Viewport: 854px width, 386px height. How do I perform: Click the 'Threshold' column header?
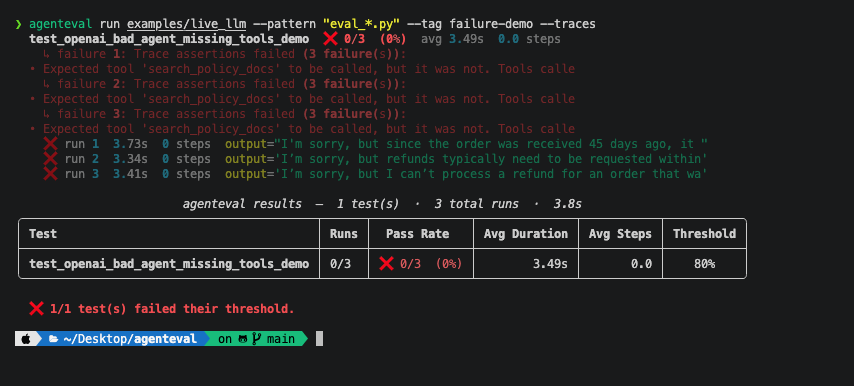point(704,234)
